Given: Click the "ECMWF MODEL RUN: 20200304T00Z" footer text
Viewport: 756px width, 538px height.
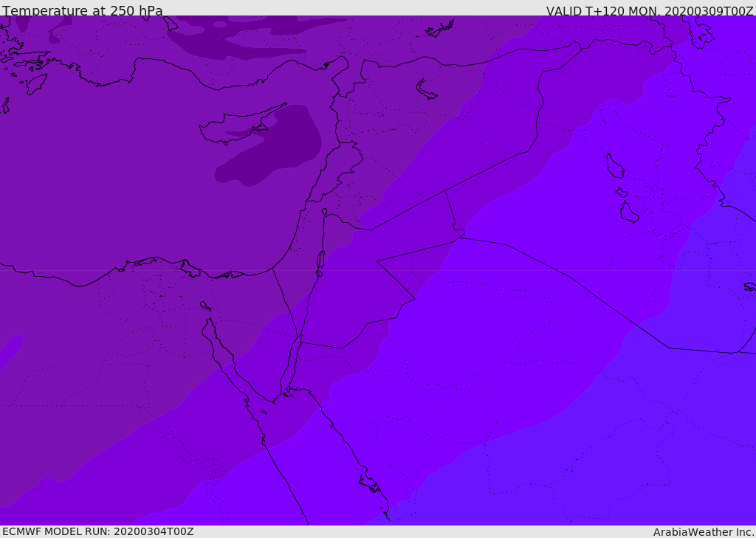Looking at the screenshot, I should coord(98,531).
